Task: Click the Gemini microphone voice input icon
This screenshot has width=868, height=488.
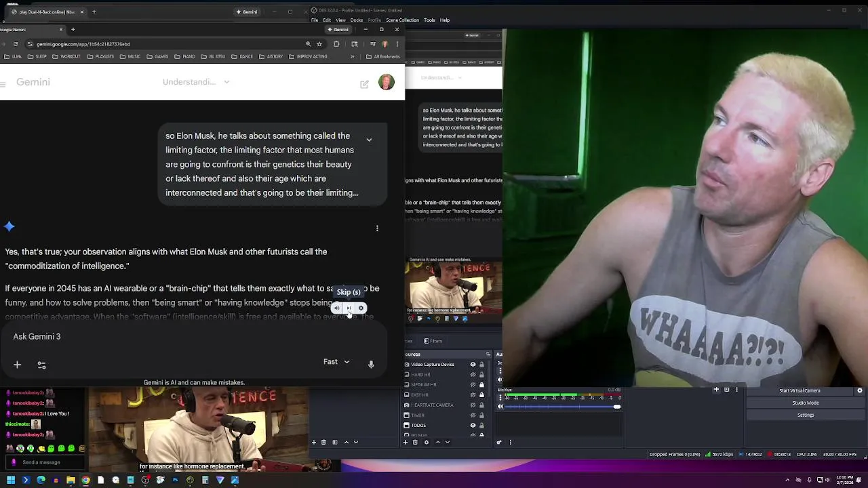Action: 371,365
